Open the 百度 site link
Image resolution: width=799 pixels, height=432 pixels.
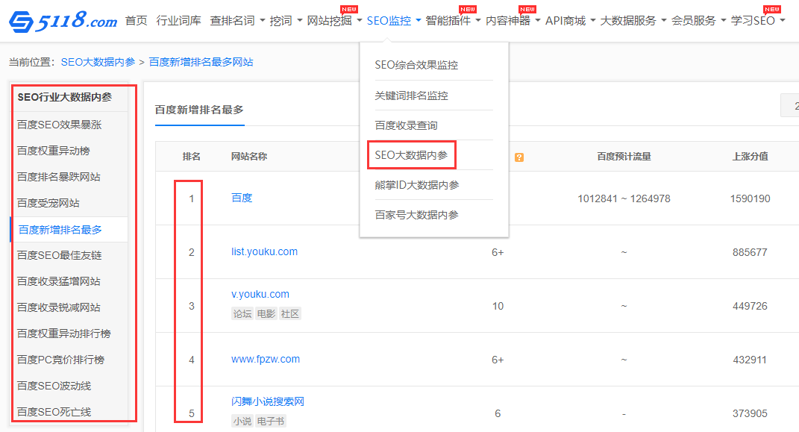tap(242, 198)
